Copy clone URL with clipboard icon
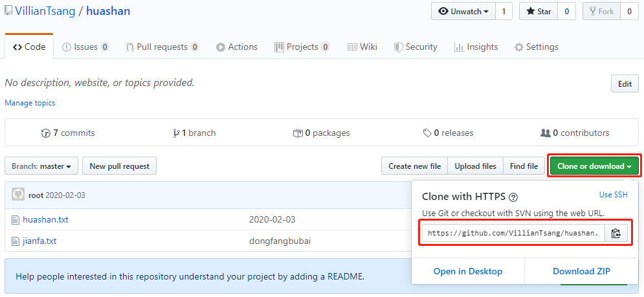Viewport: 644px width, 297px height. point(616,233)
